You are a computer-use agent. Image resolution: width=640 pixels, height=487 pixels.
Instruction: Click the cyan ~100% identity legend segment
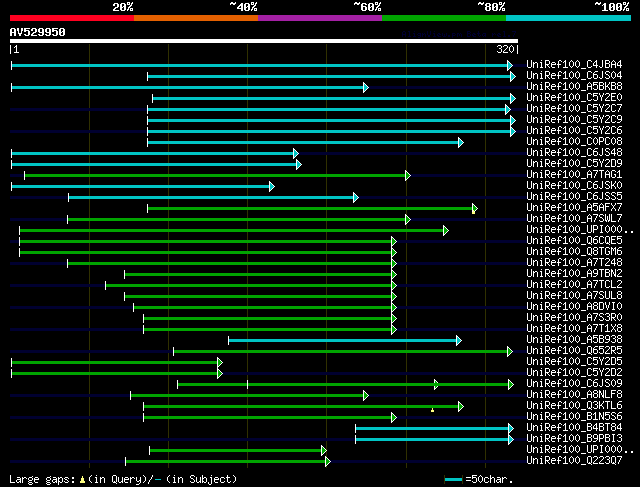point(569,18)
